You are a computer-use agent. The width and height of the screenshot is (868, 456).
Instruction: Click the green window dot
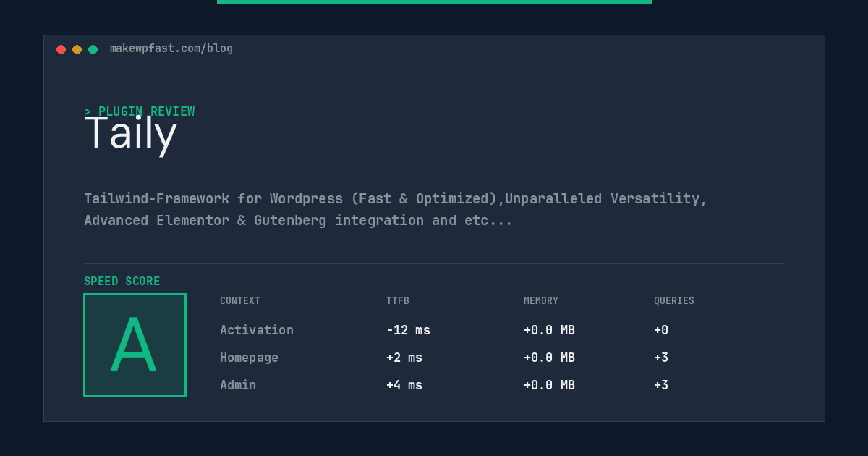93,49
